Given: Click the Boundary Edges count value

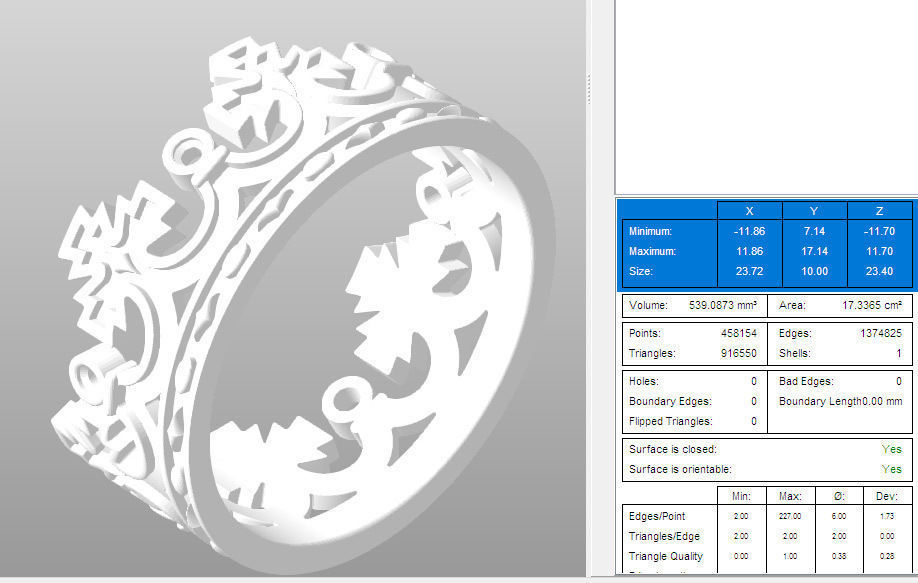Looking at the screenshot, I should (x=754, y=401).
